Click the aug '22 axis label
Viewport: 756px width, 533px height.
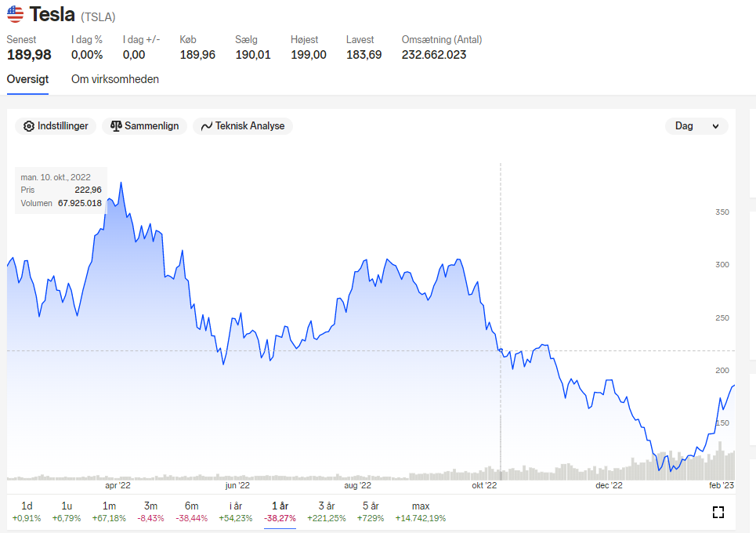[357, 485]
